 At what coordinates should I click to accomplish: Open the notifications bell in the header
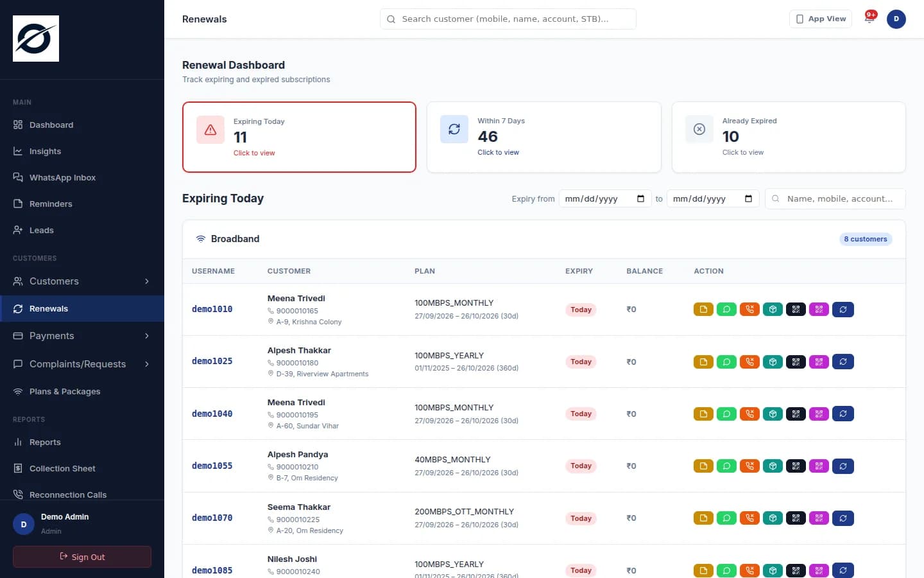tap(869, 19)
